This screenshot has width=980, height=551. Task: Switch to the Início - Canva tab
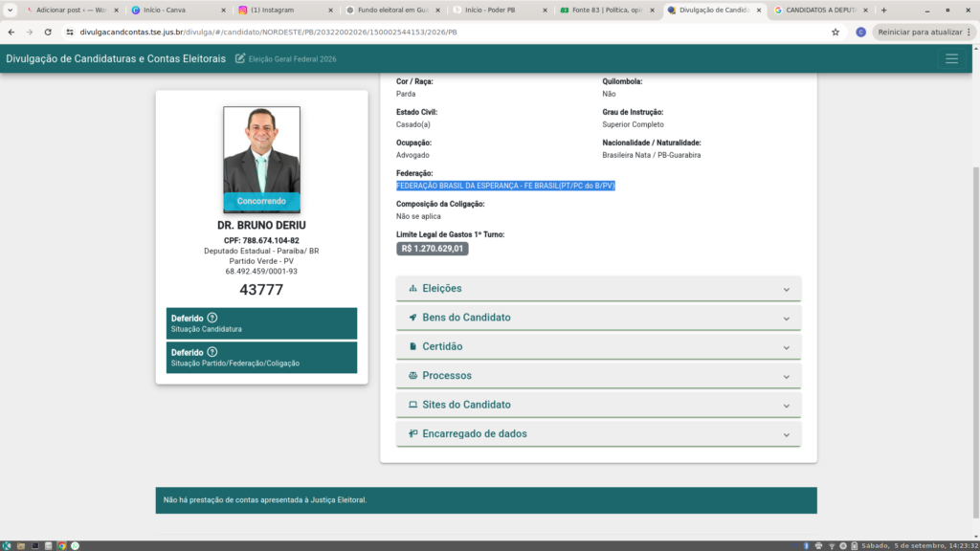[x=177, y=10]
